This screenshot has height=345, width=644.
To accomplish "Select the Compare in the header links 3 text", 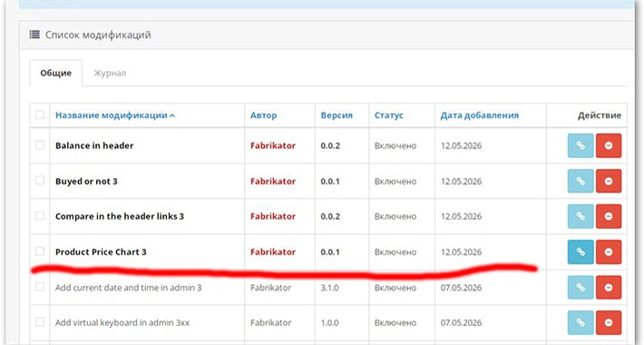I will coord(120,216).
